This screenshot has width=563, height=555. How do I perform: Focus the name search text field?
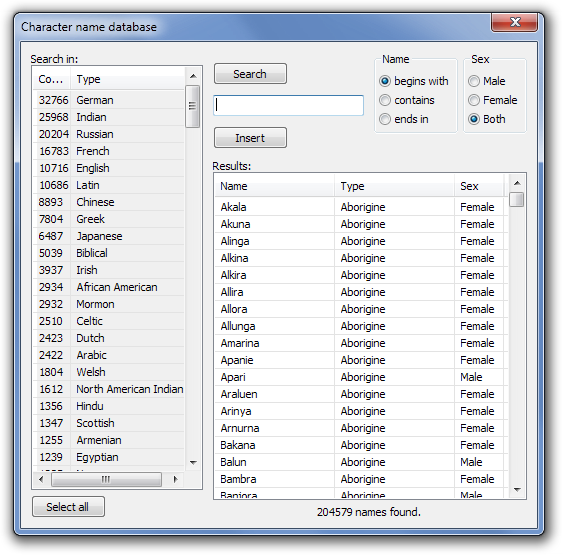[x=288, y=106]
